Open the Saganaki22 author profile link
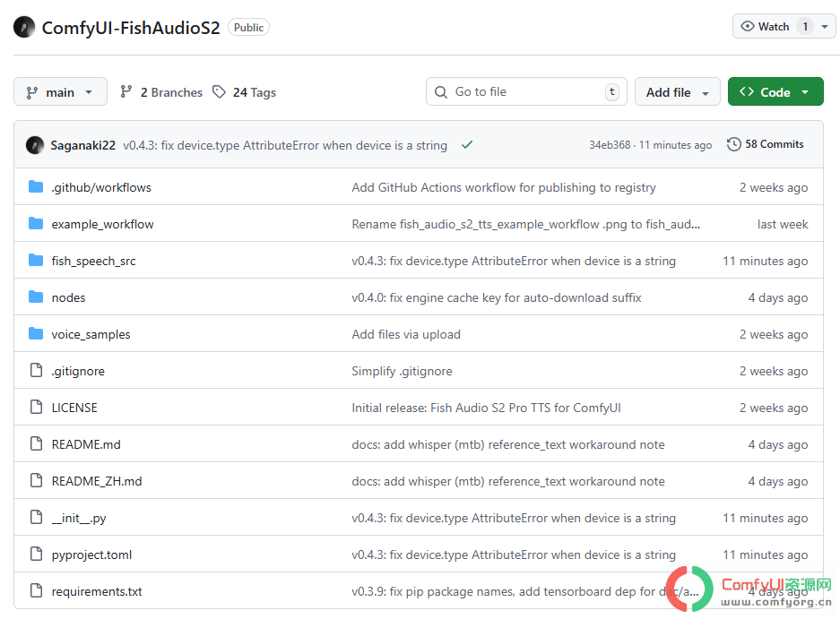 83,146
